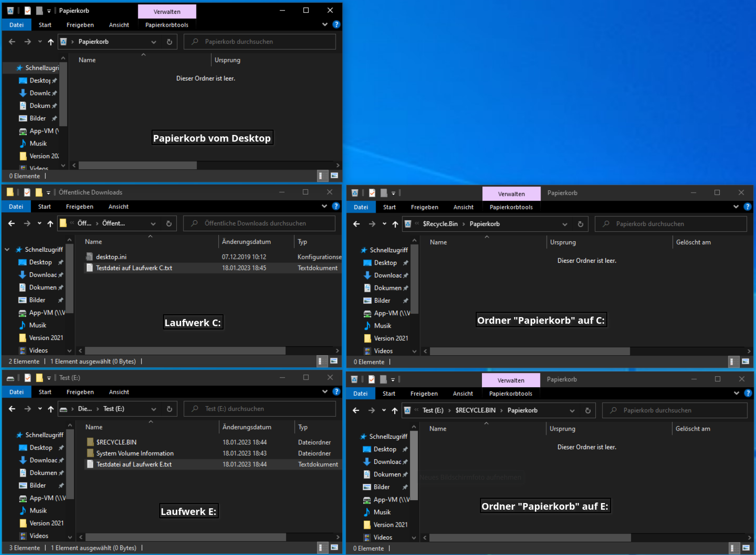Go up one level in Test (E:) window

pos(51,409)
